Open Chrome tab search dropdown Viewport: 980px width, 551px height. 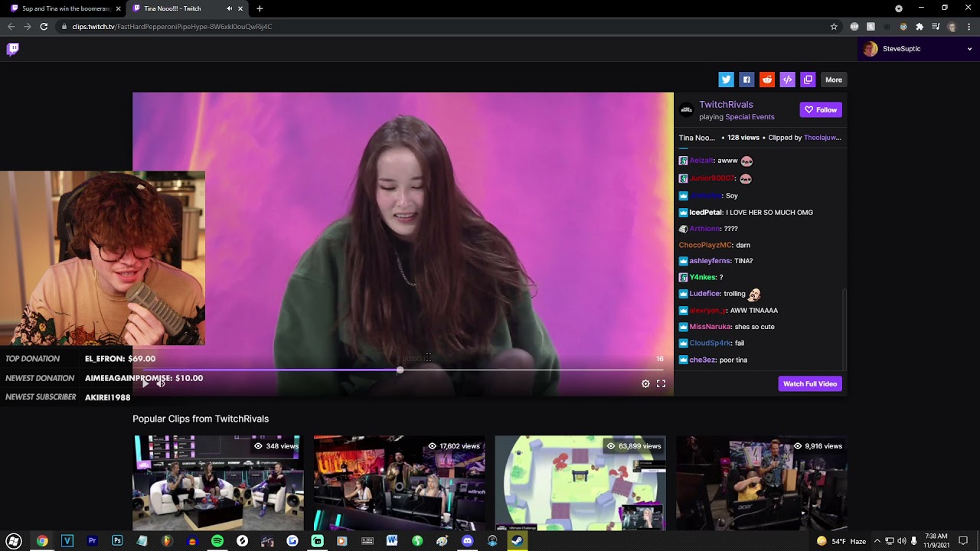tap(899, 8)
